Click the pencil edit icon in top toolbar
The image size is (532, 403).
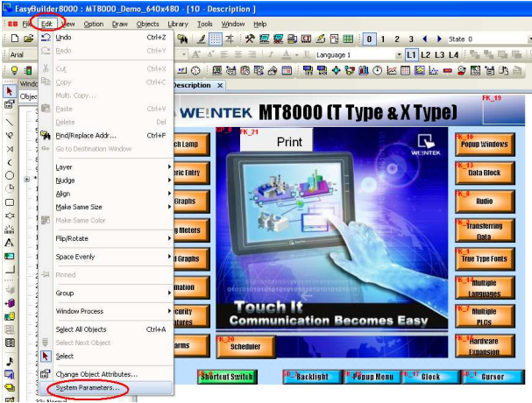click(202, 39)
